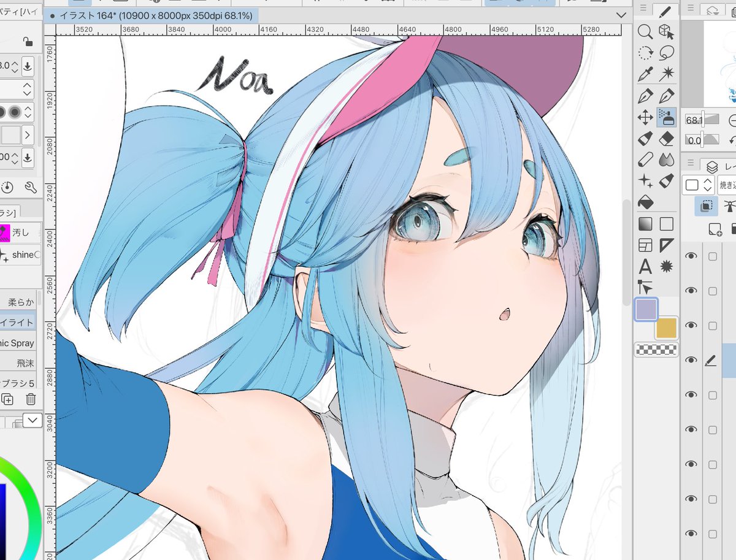This screenshot has width=736, height=560.
Task: Check the third layer's selection checkbox
Action: [712, 326]
